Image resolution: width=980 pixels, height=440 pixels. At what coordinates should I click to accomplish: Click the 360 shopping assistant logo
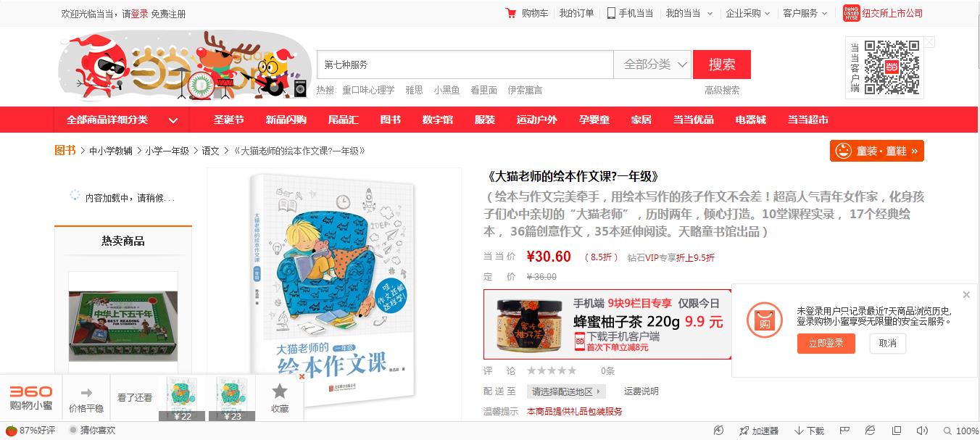pyautogui.click(x=31, y=398)
